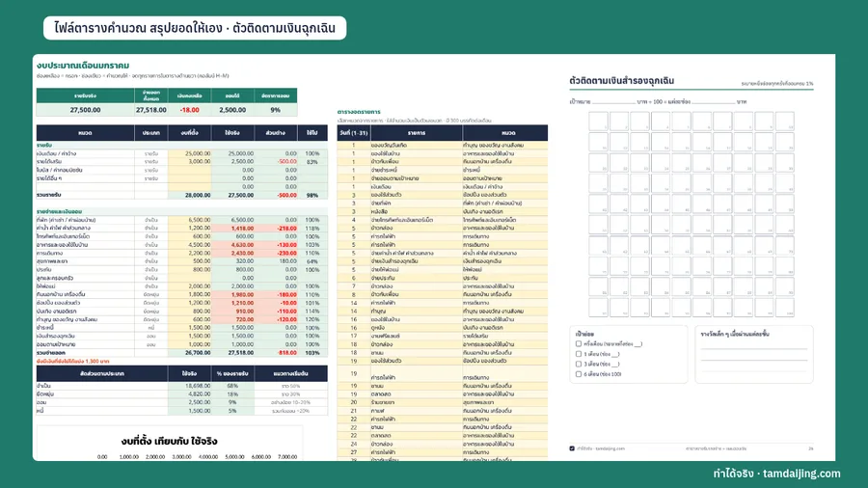This screenshot has width=868, height=488.
Task: Click the small checkmark icon in the tracker footer
Action: 572,448
